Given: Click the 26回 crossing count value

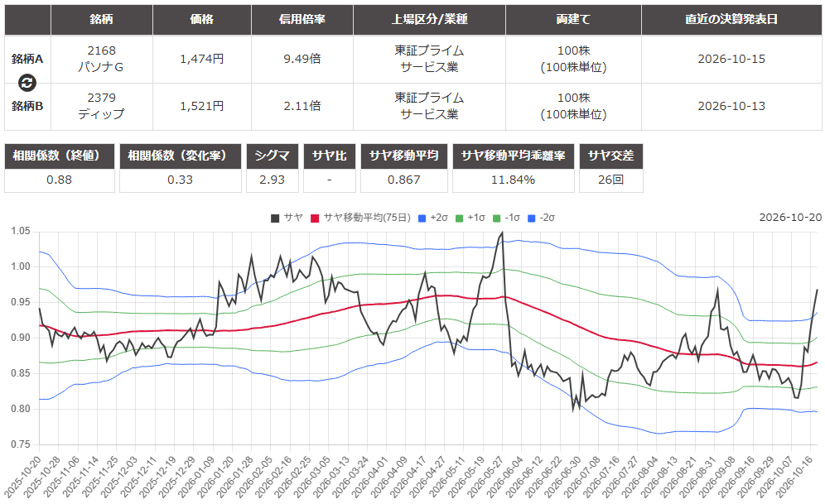Looking at the screenshot, I should pyautogui.click(x=610, y=180).
